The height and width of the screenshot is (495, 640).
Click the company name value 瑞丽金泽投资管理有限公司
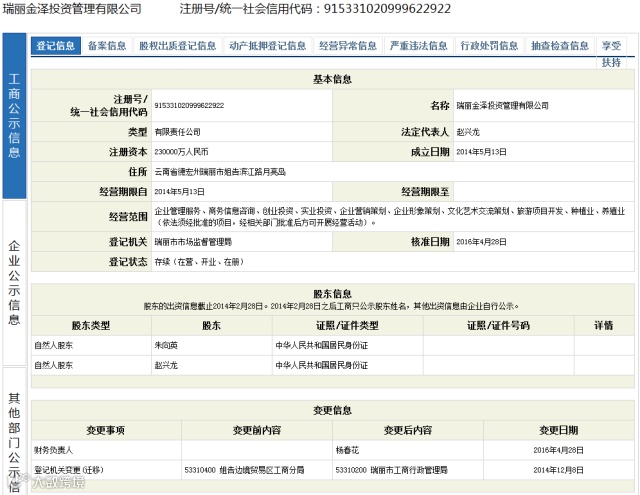click(x=502, y=106)
